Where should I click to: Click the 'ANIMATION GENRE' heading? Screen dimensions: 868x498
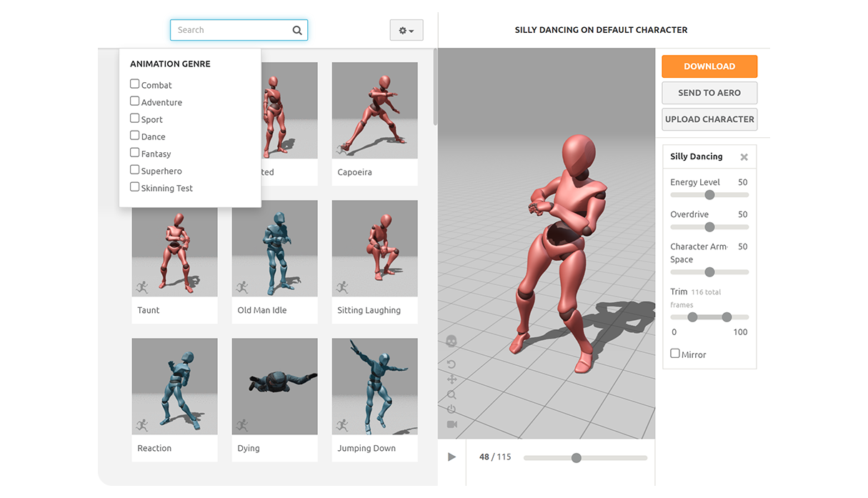point(170,64)
